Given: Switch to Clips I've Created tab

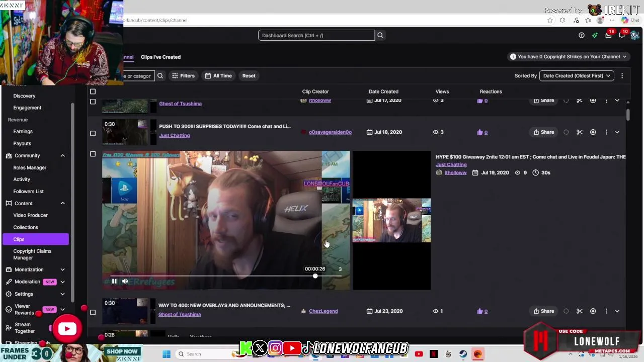Looking at the screenshot, I should tap(160, 57).
